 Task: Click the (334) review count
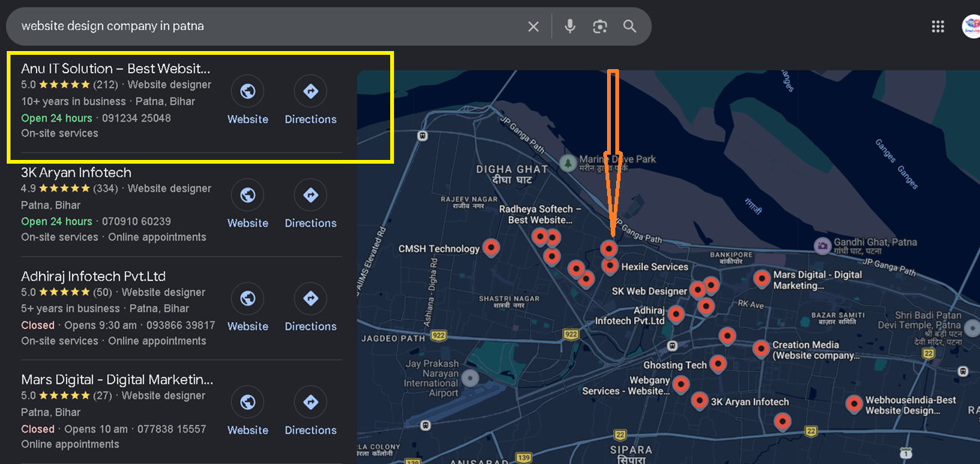pyautogui.click(x=105, y=188)
